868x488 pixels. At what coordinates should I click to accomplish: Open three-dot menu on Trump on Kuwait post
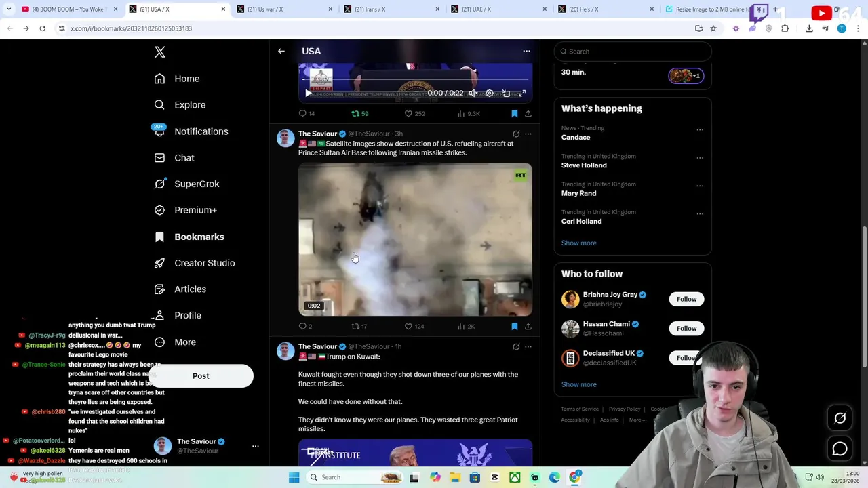[528, 347]
